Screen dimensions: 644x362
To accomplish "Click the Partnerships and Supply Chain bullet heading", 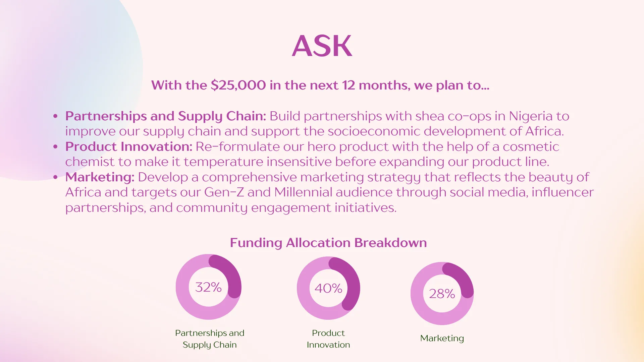I will pos(166,116).
